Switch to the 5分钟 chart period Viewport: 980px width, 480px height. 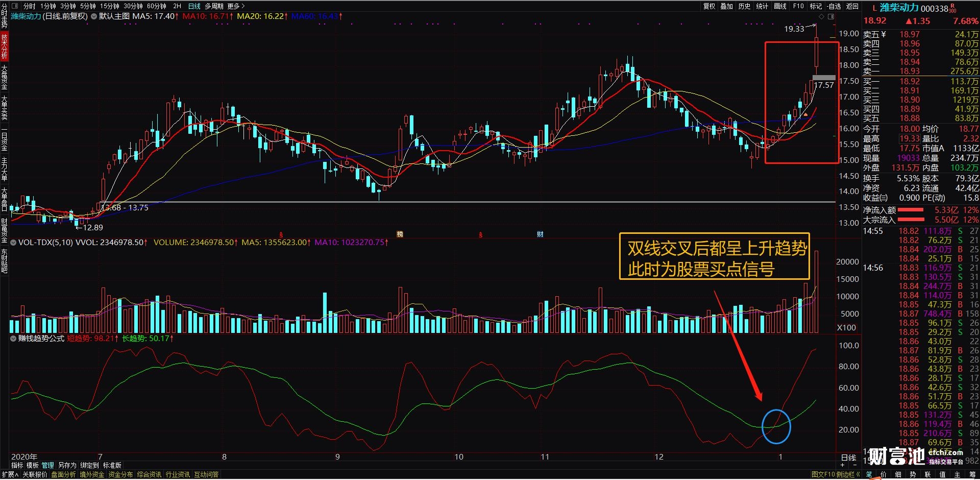[x=88, y=6]
